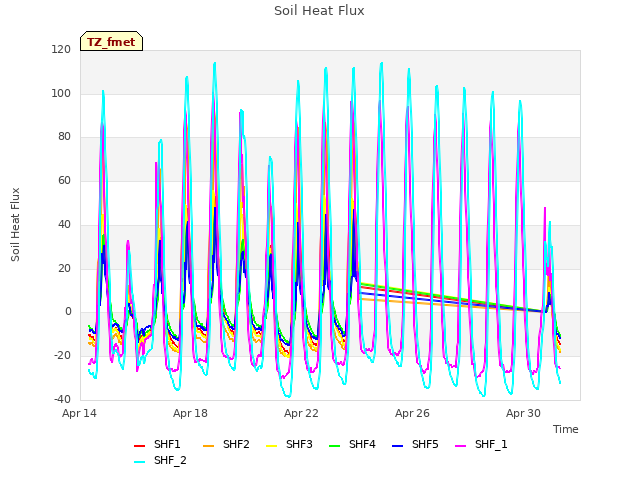Click the 80 y-axis tick label
Viewport: 640px width, 480px height.
pyautogui.click(x=64, y=137)
